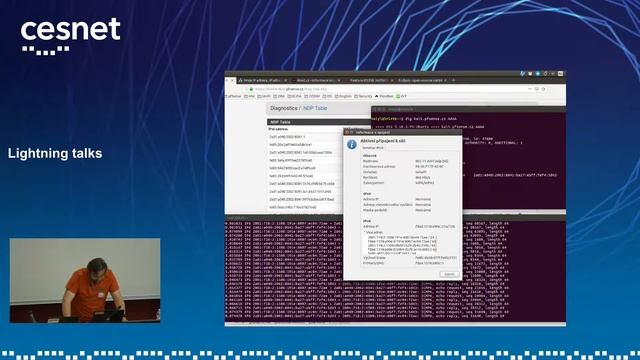Click the NDP Table breadcrumb link
This screenshot has width=640, height=360.
pyautogui.click(x=315, y=108)
